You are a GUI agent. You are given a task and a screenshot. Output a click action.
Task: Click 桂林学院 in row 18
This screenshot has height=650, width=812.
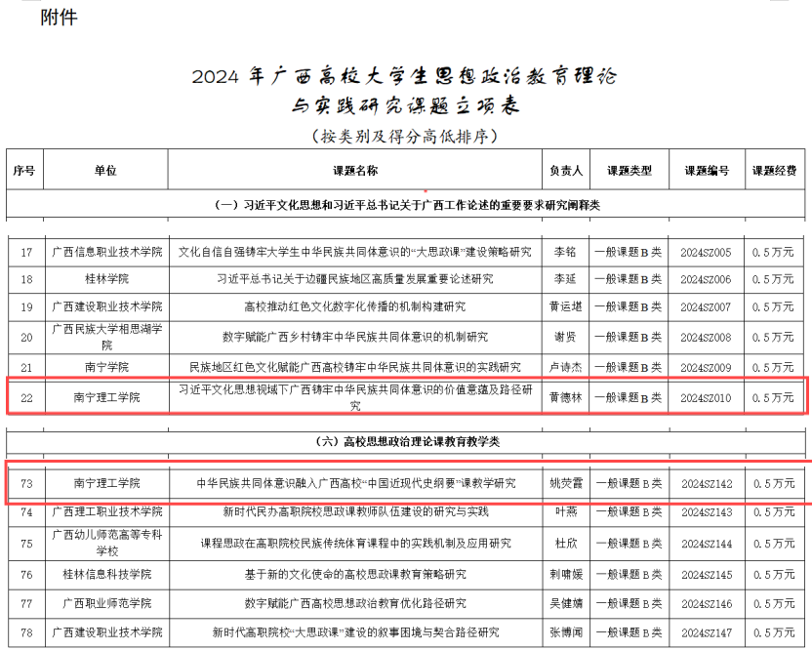tap(106, 279)
